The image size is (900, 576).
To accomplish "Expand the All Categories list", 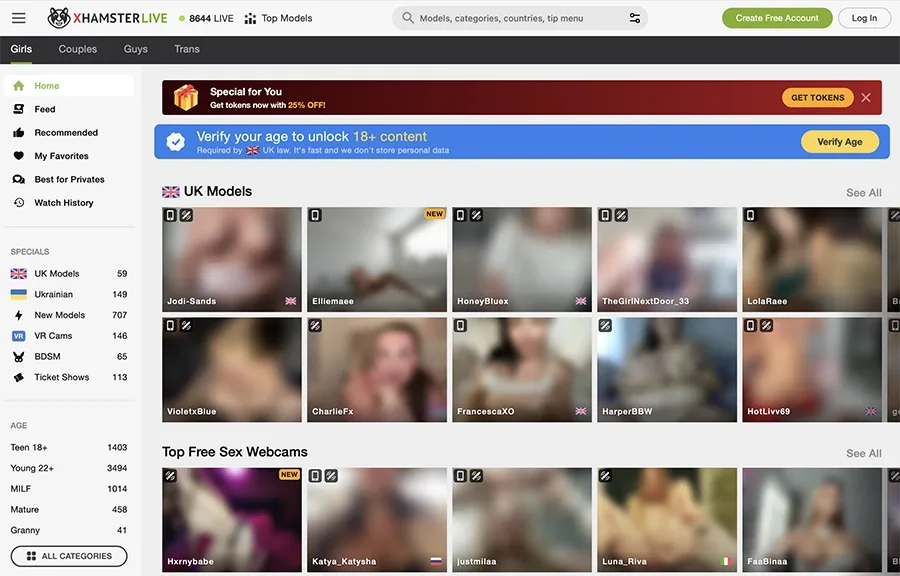I will (69, 556).
